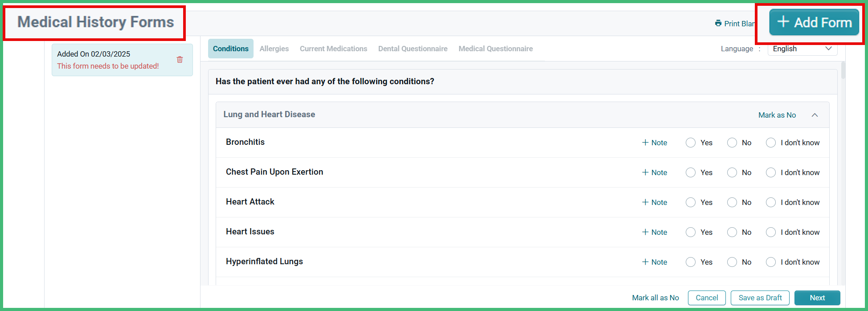Open the Dental Questionnaire tab
The image size is (868, 311).
pos(413,49)
